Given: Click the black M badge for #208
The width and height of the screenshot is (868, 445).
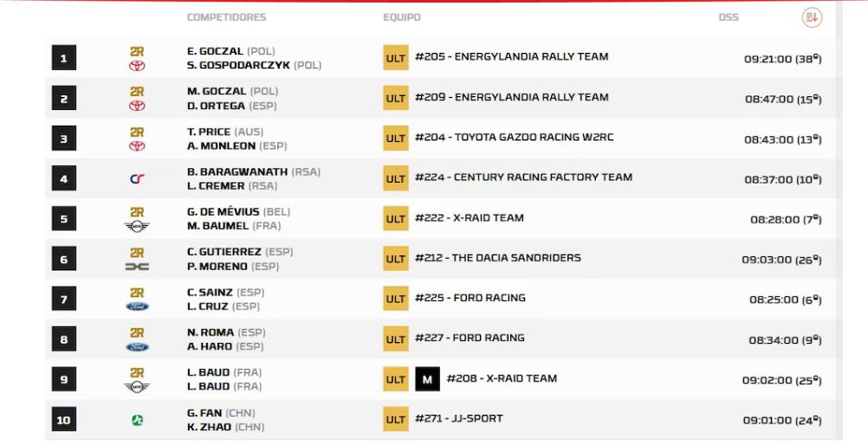Looking at the screenshot, I should click(x=427, y=379).
